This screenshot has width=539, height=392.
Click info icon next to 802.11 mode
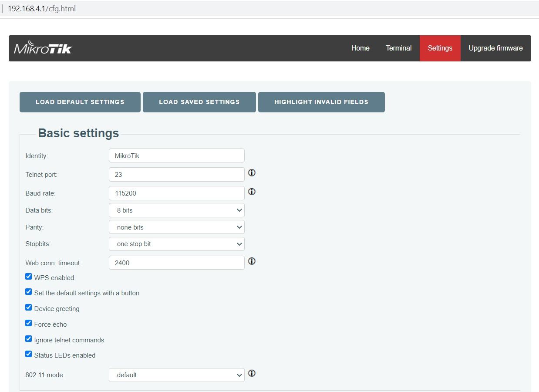coord(252,373)
